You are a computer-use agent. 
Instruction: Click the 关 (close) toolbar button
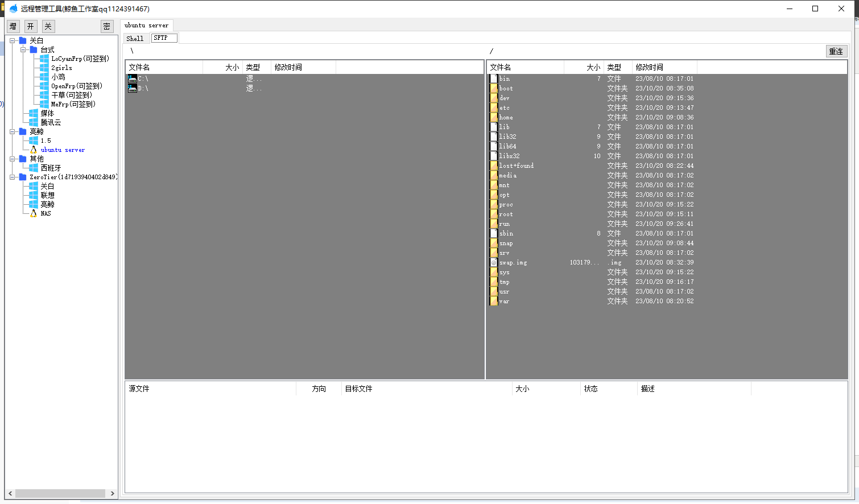48,26
